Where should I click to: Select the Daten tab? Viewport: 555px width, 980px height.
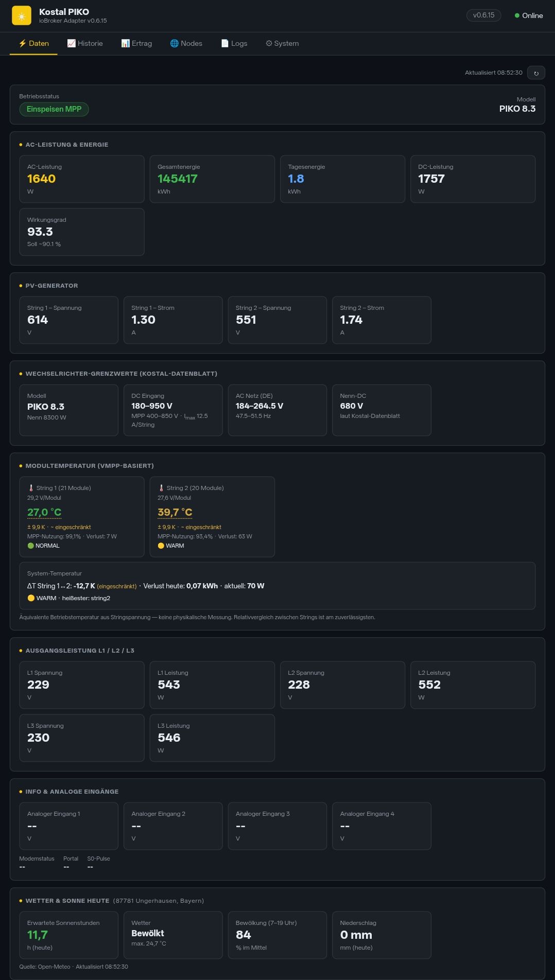33,43
